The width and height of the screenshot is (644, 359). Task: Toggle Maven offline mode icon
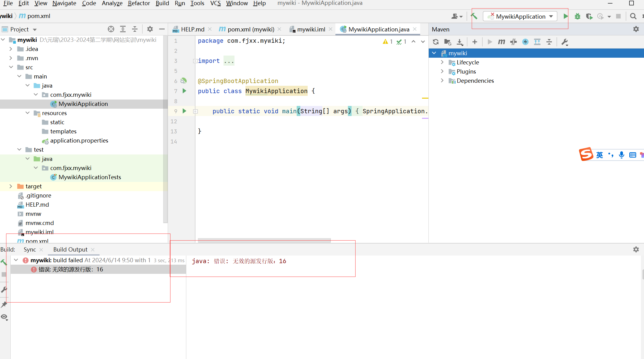point(513,42)
